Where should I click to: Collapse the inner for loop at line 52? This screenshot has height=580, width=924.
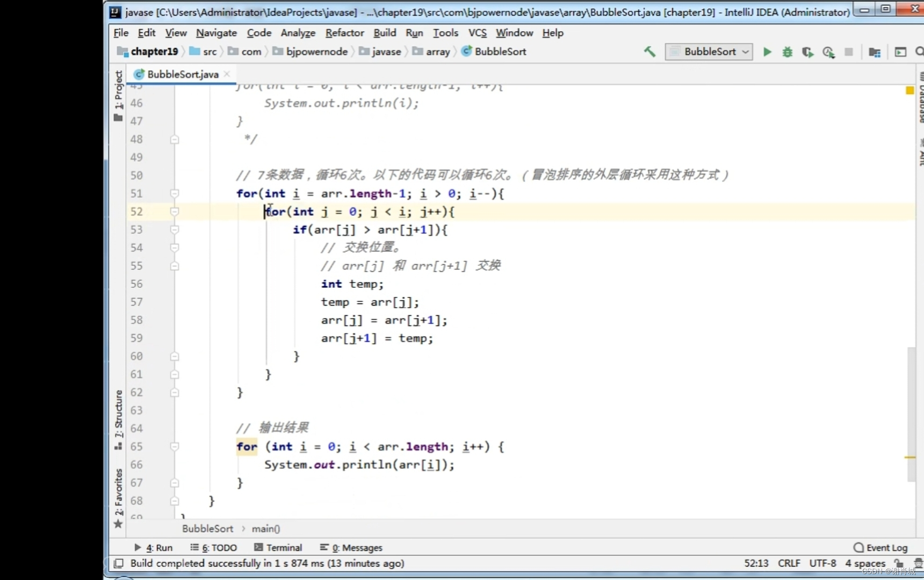tap(175, 212)
